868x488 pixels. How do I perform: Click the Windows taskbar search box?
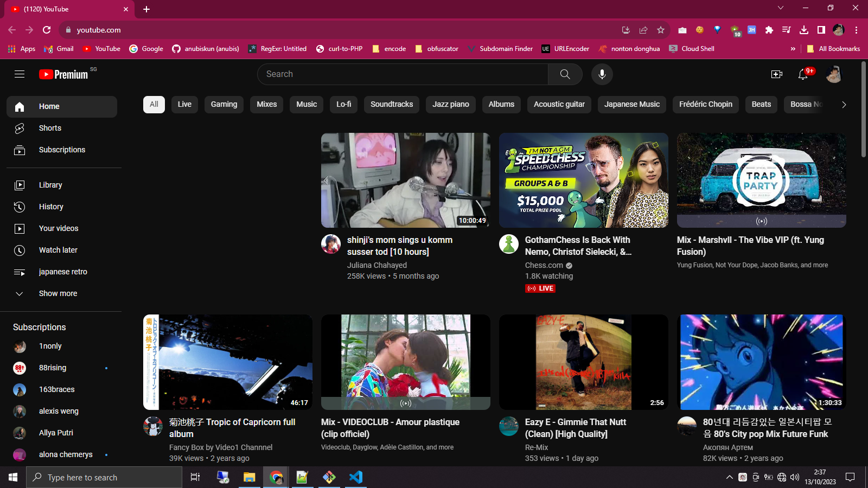coord(104,477)
